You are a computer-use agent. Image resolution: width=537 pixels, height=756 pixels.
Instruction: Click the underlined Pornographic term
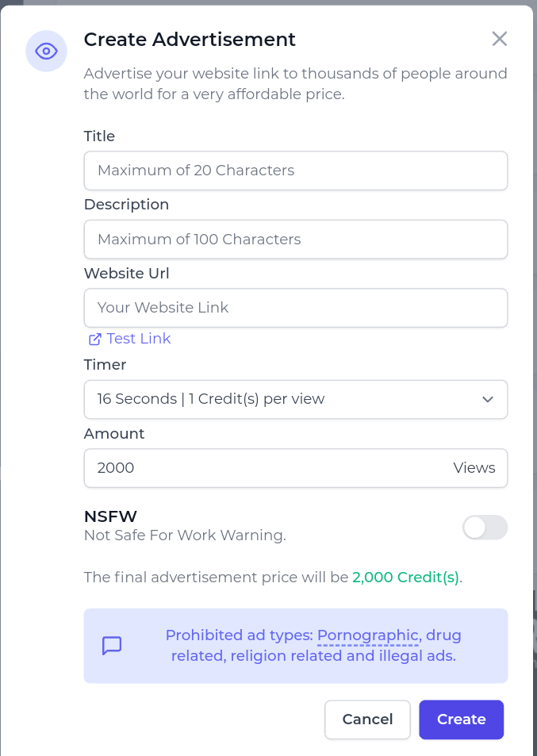(x=368, y=635)
